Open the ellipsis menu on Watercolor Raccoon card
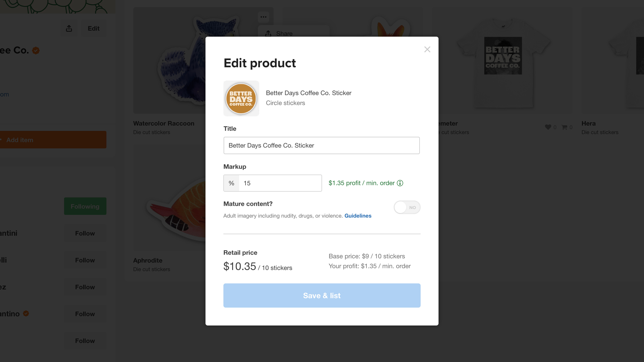 pos(264,17)
